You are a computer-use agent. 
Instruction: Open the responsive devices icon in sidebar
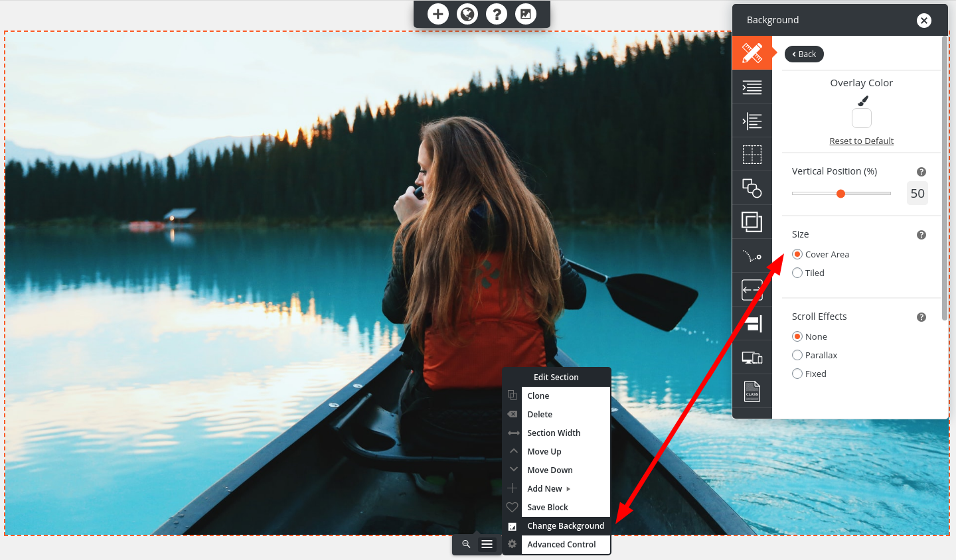click(x=752, y=358)
